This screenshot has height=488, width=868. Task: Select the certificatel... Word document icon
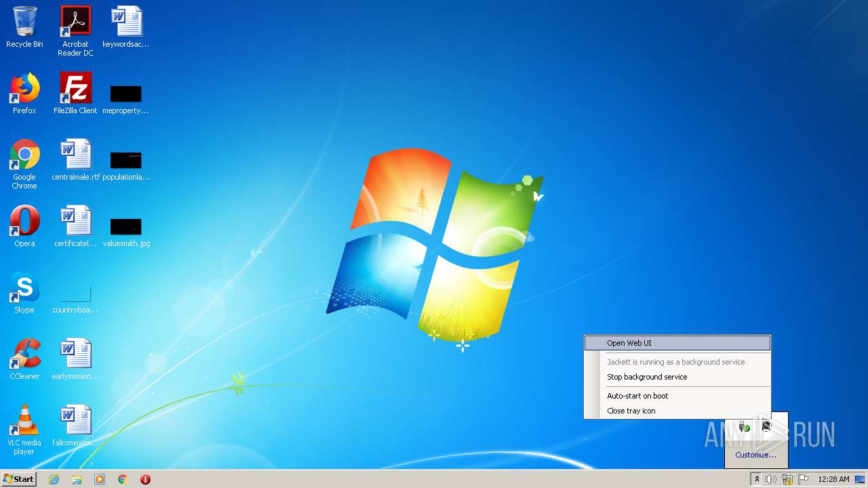tap(75, 226)
